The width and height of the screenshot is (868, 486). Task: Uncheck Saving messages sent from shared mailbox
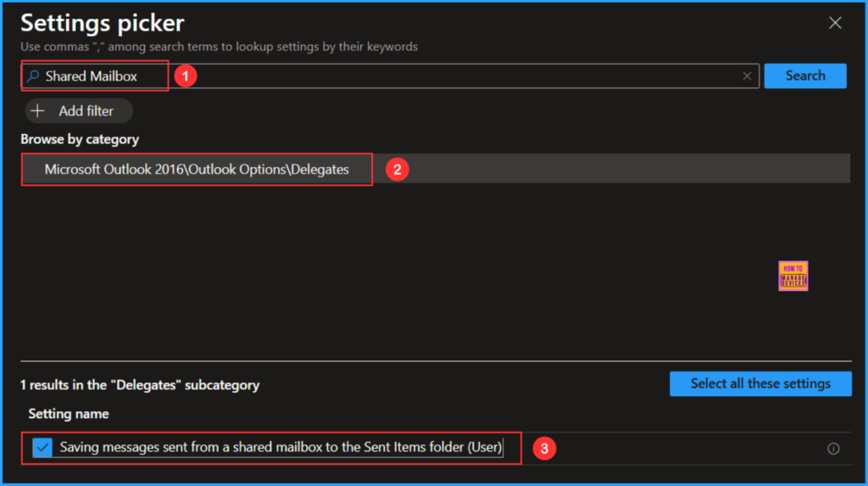[42, 447]
